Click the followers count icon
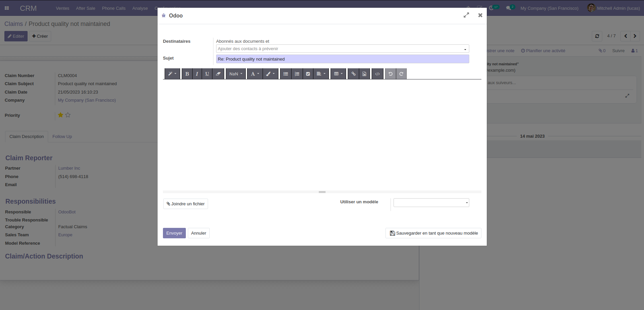The width and height of the screenshot is (644, 310). pyautogui.click(x=635, y=51)
